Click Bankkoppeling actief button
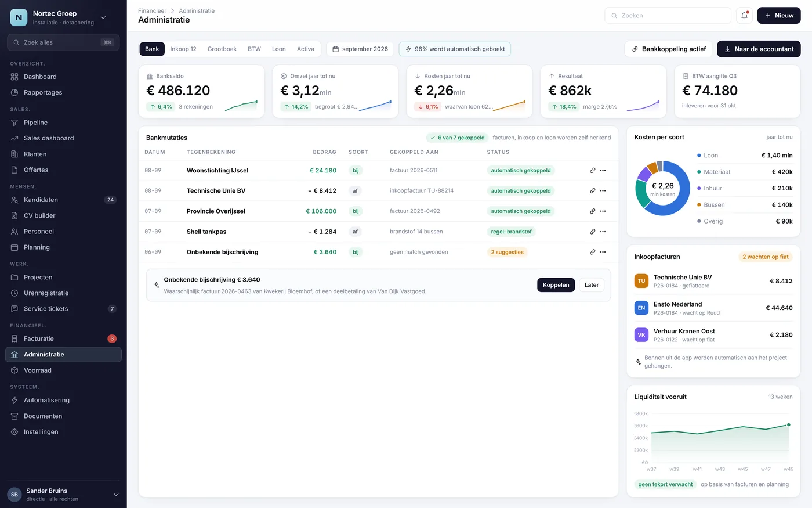Screen dimensions: 812x508 coord(669,49)
